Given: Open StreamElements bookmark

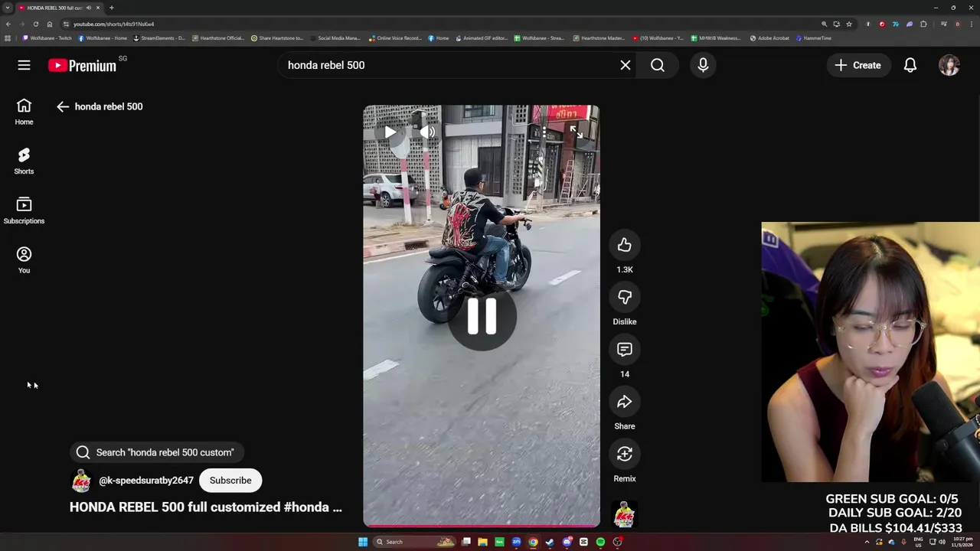Looking at the screenshot, I should click(x=159, y=38).
